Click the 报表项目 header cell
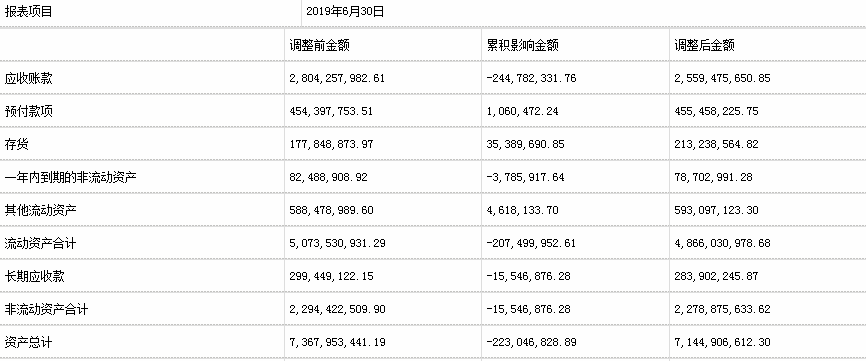 [28, 12]
